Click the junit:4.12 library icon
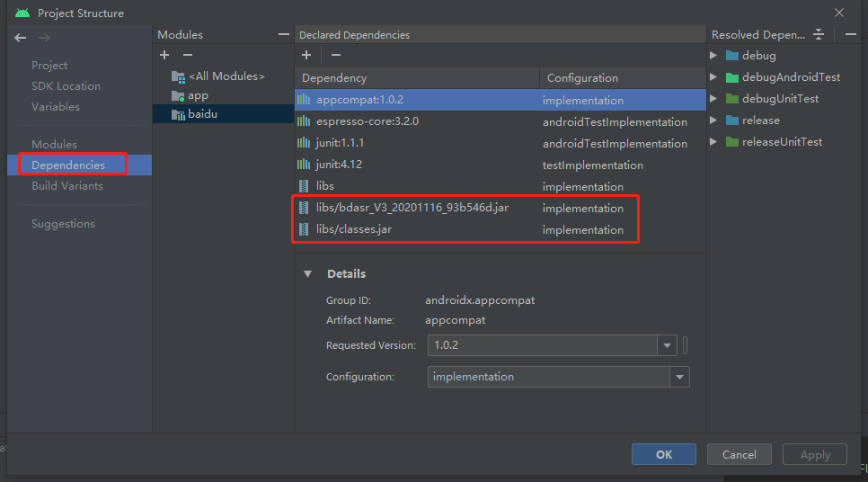Viewport: 868px width, 482px height. coord(304,165)
